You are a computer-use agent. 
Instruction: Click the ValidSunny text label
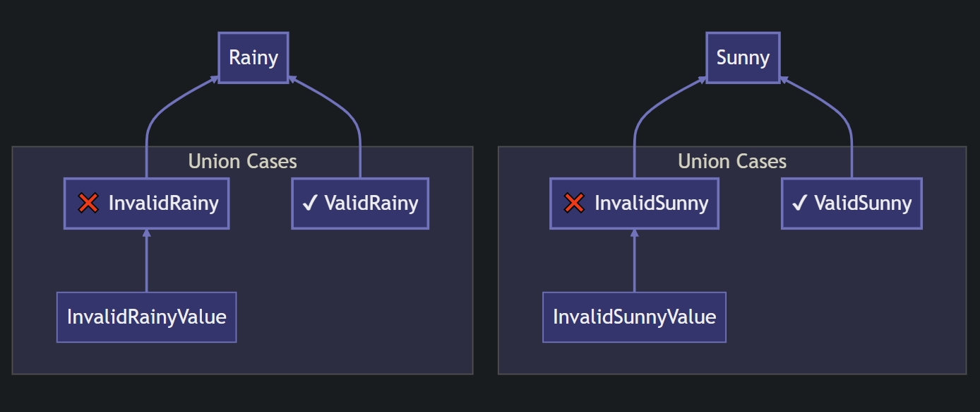(862, 204)
